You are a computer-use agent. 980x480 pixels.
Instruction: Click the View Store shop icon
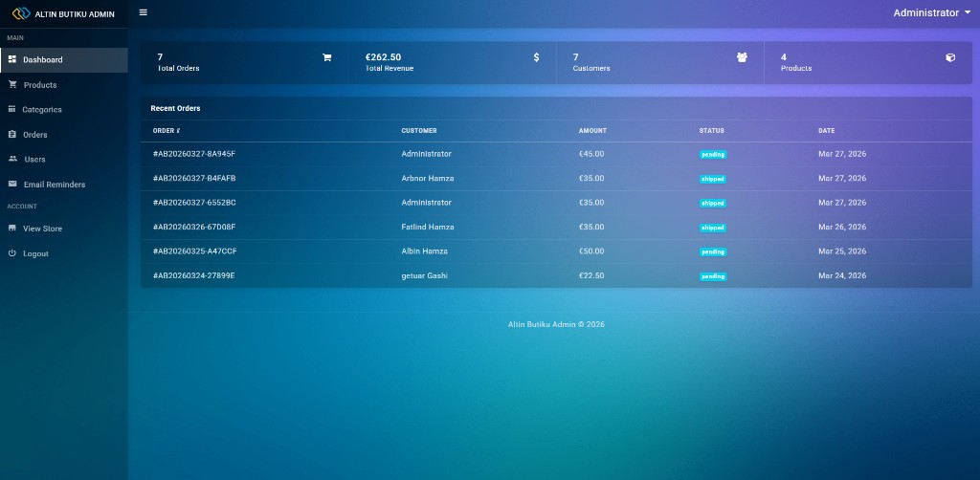[12, 229]
